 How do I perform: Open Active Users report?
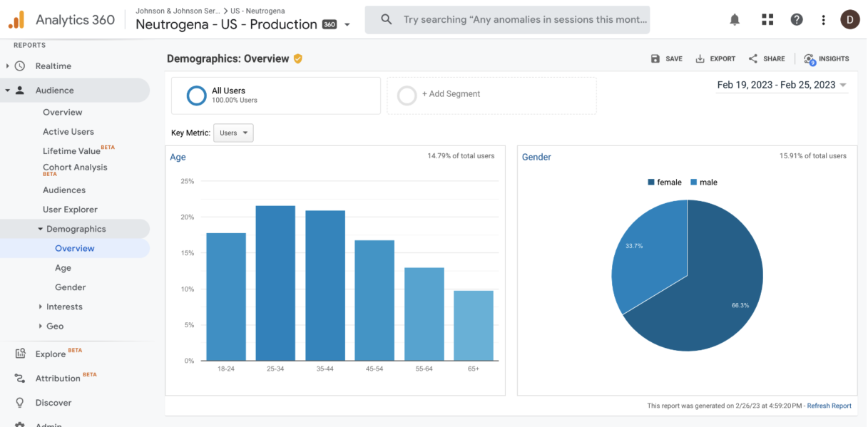(x=68, y=131)
